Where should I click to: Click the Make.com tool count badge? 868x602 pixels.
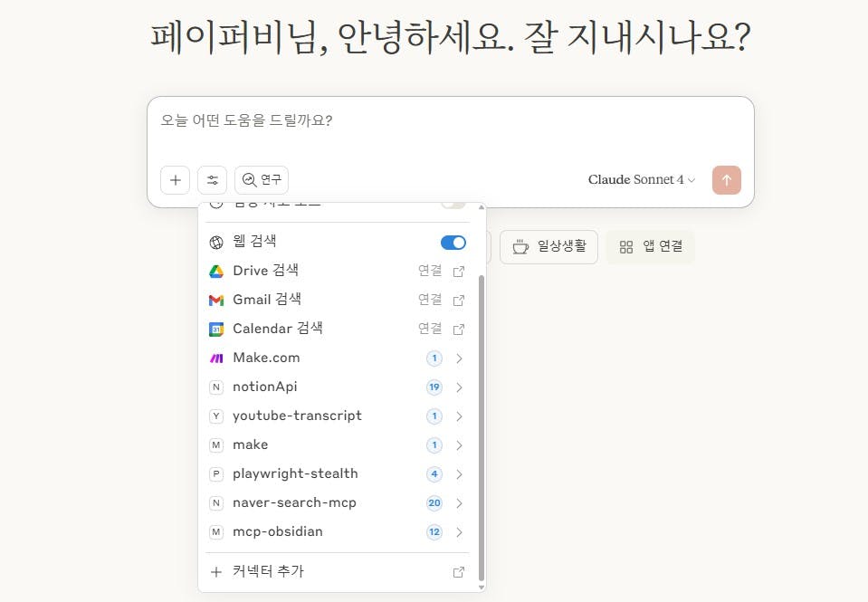pyautogui.click(x=434, y=358)
